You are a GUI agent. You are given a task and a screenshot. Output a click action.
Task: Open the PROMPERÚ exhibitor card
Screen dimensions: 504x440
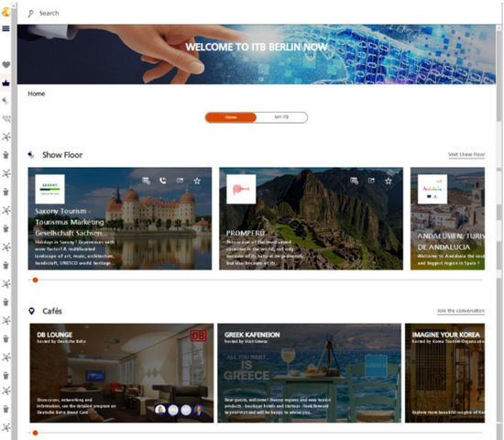[311, 218]
